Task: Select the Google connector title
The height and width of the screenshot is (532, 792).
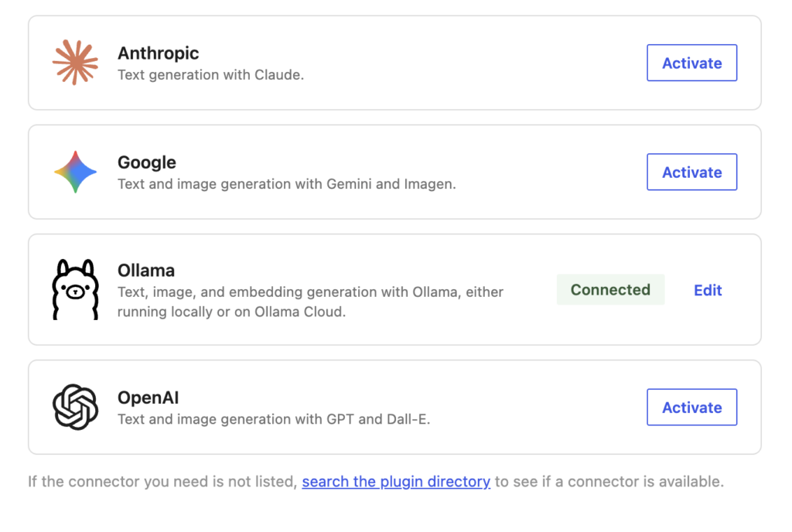Action: 146,162
